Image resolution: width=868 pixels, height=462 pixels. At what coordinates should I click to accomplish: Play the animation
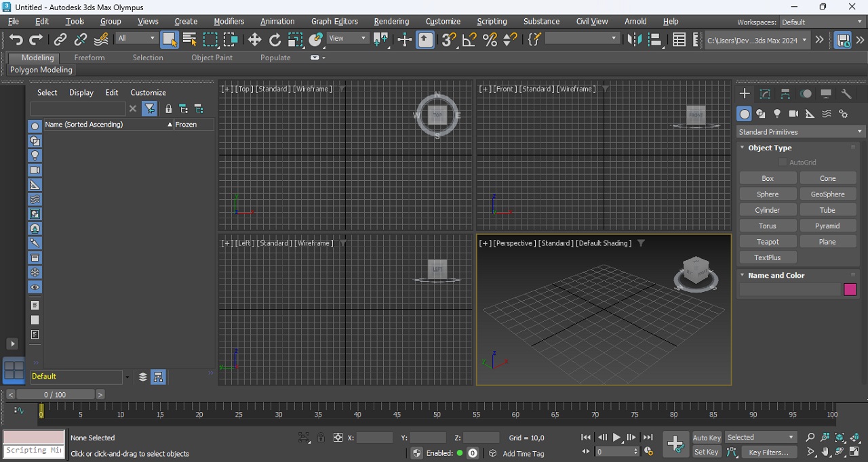point(617,438)
